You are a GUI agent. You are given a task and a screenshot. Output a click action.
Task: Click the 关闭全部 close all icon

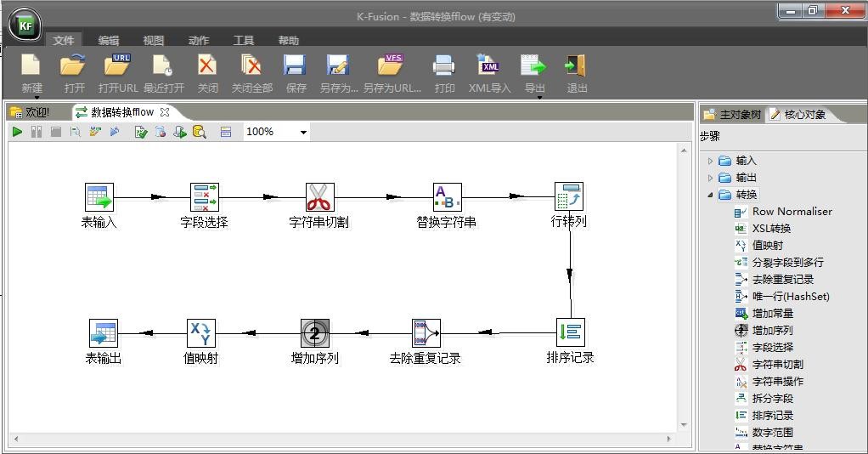(251, 65)
